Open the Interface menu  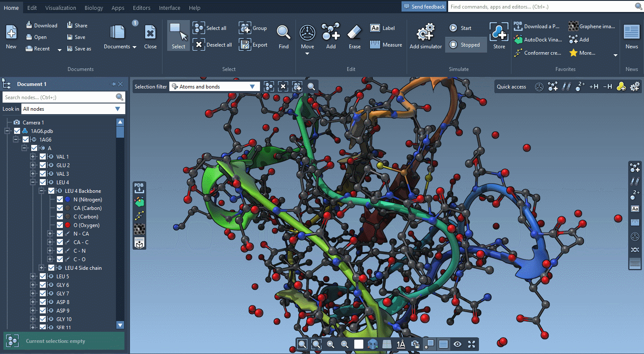pyautogui.click(x=169, y=8)
